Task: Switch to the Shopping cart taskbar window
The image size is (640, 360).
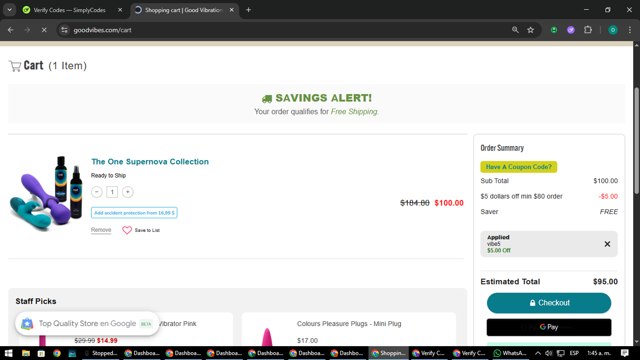Action: pos(388,353)
